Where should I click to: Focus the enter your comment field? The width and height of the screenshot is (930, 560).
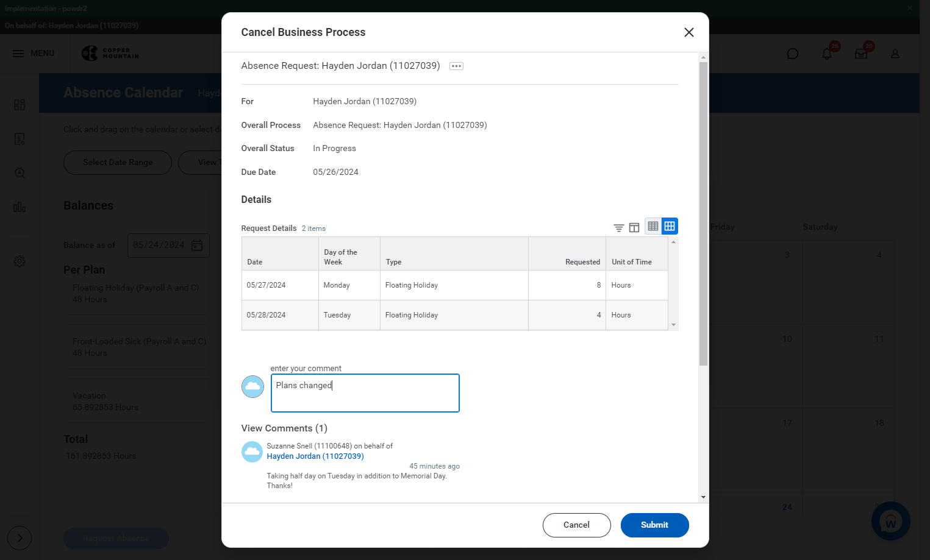point(365,393)
